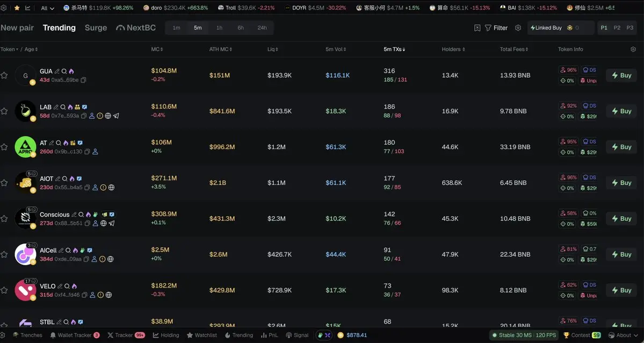The width and height of the screenshot is (644, 343).
Task: Click the chart icon in top ticker bar
Action: coord(28,8)
